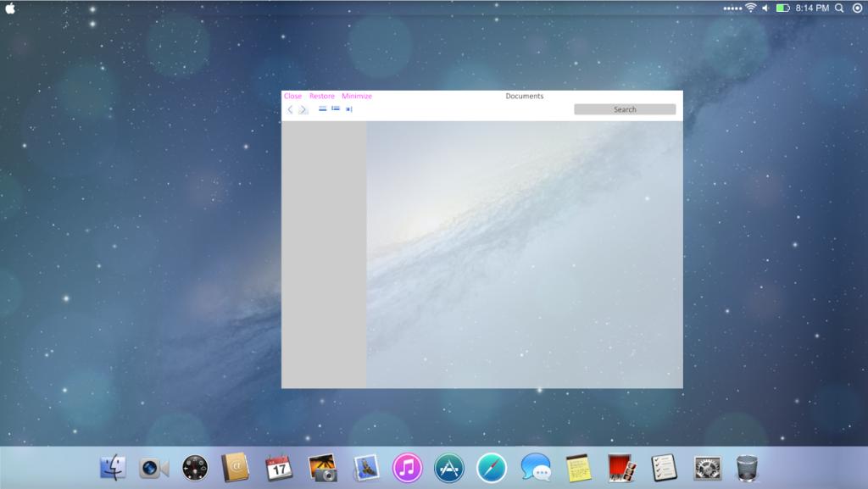This screenshot has height=489, width=868.
Task: Click the circular icon at the menu bar's end
Action: [x=858, y=8]
